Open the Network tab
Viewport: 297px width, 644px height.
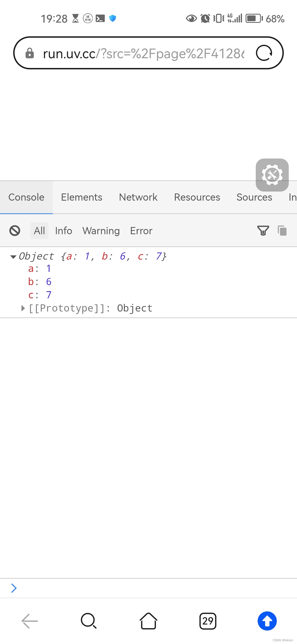tap(138, 197)
